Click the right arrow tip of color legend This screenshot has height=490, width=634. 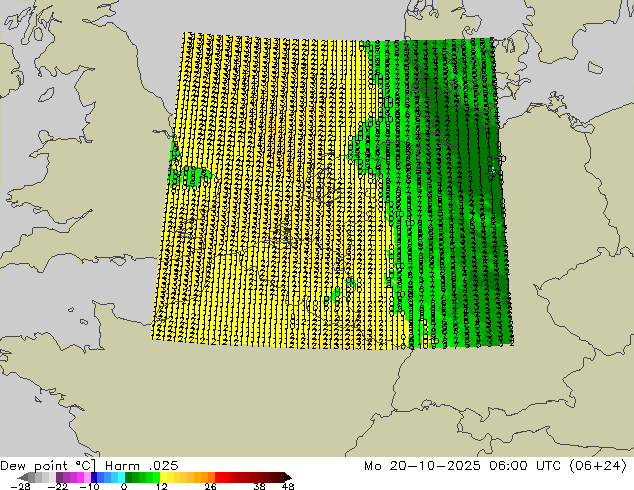click(x=289, y=477)
